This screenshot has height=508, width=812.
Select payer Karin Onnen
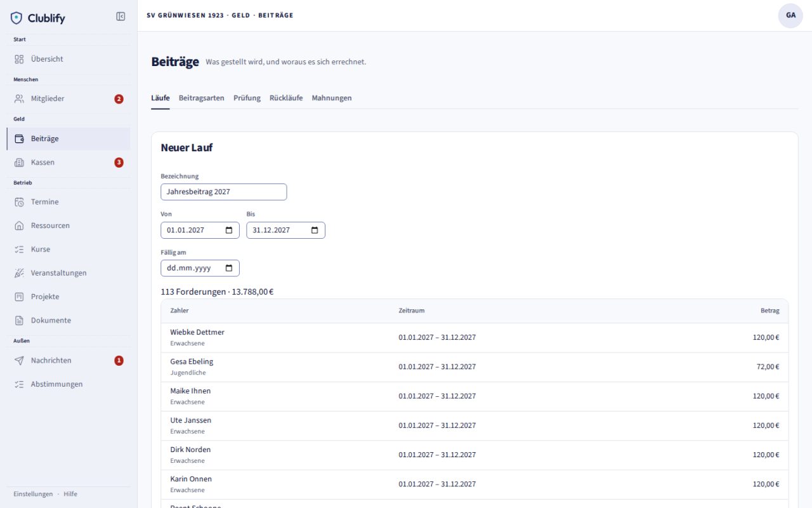[191, 479]
